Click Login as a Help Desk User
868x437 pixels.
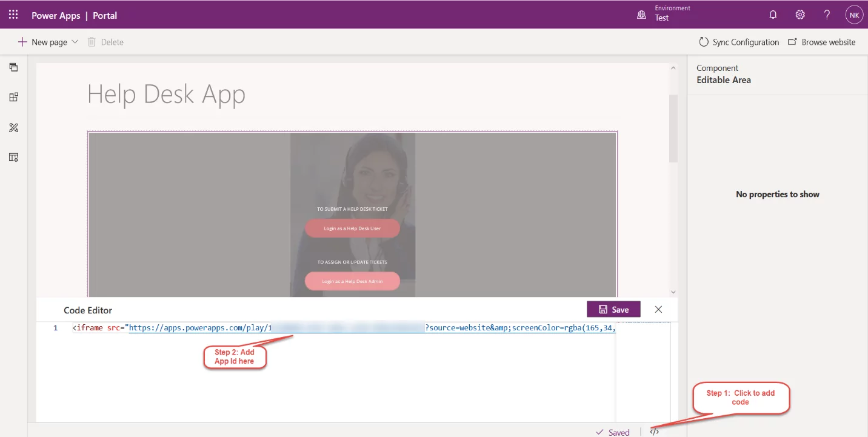pos(352,229)
